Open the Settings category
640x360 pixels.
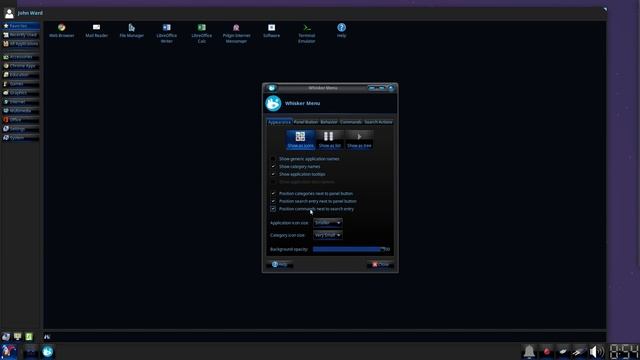coord(21,129)
